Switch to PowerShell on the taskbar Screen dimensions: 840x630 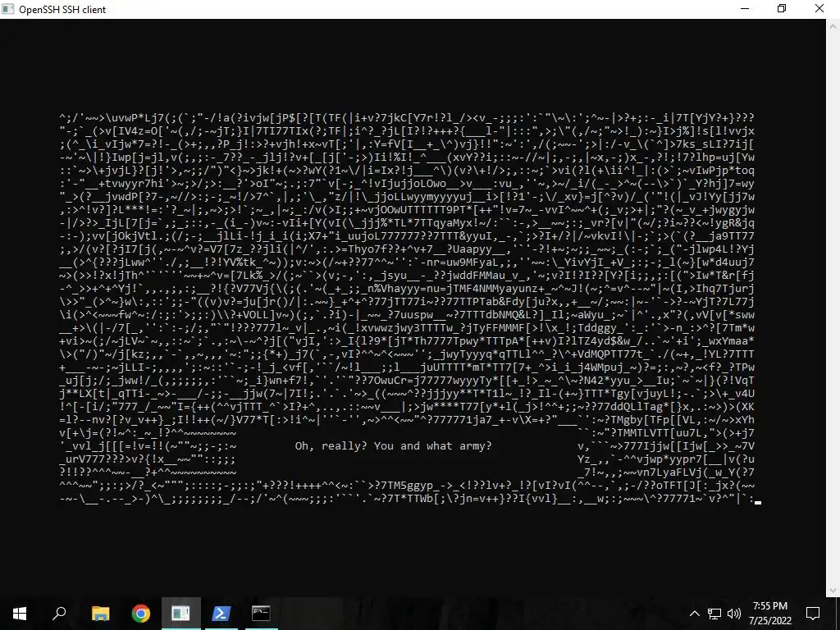coord(221,614)
